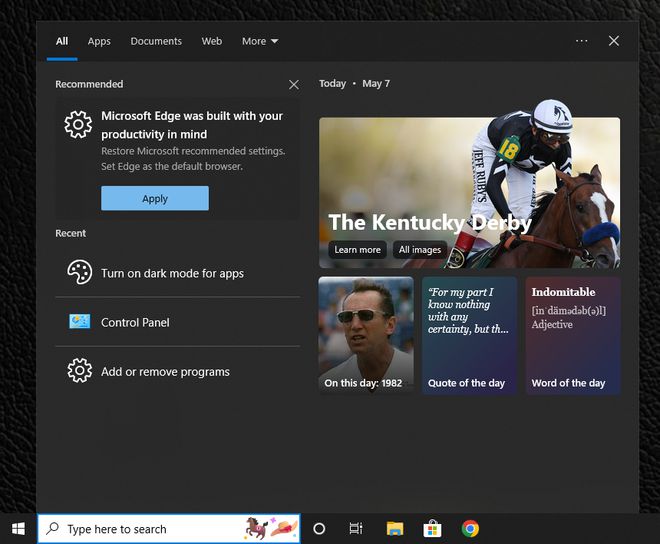Viewport: 660px width, 544px height.
Task: Open Control Panel from recent items
Action: [135, 322]
